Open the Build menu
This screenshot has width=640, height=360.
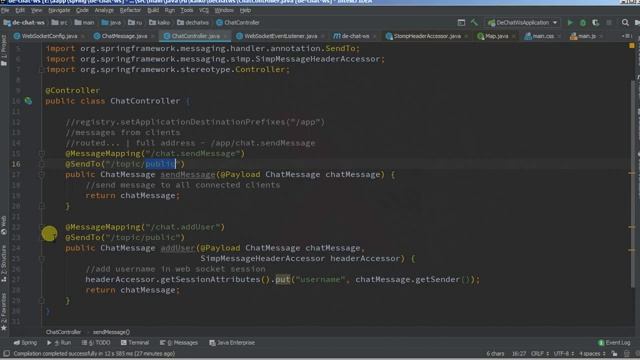[153, 10]
